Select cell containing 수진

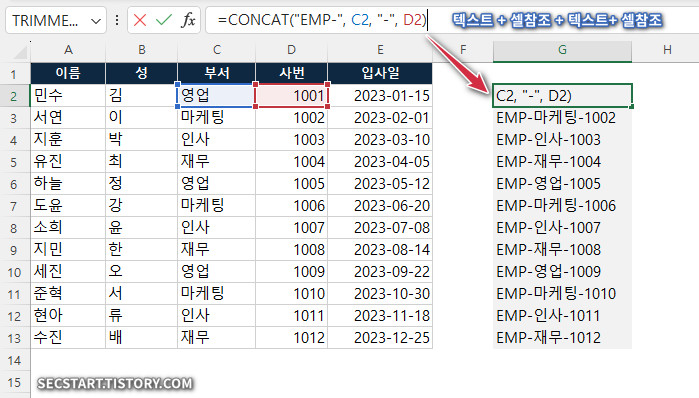point(68,337)
